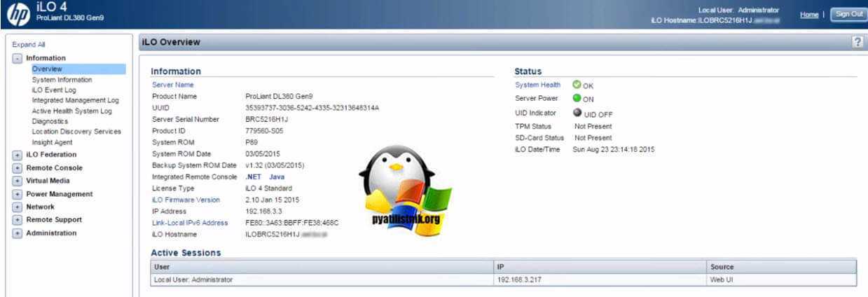Expand the iLO Federation section
This screenshot has height=297, width=868.
17,155
